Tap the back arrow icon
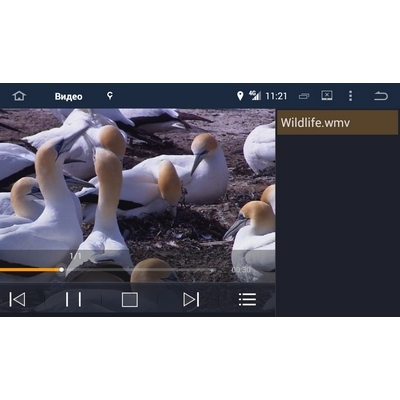Viewport: 400px width, 400px height. [x=381, y=96]
